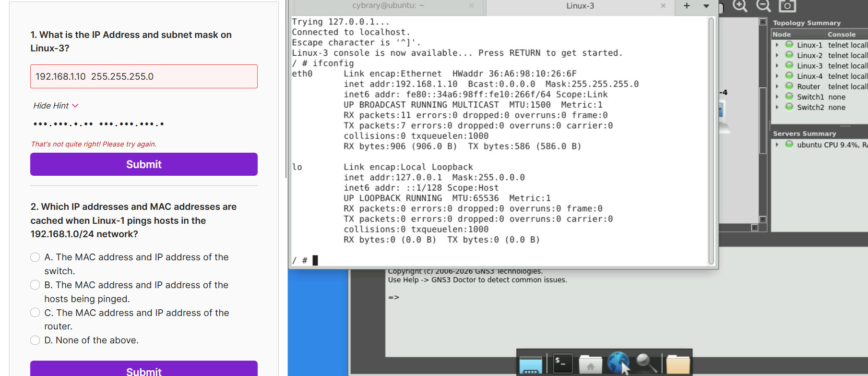
Task: Open a new terminal tab with plus icon
Action: coord(687,6)
